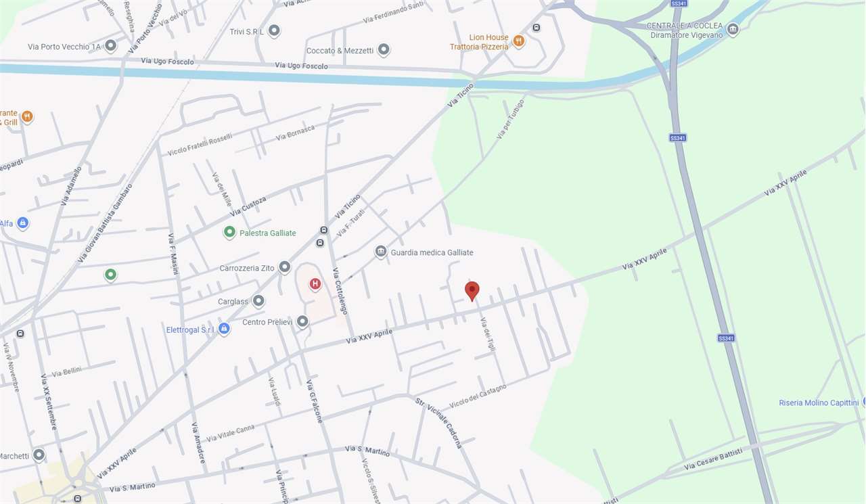
Task: Click the Centro Prelievi marker
Action: pos(302,321)
